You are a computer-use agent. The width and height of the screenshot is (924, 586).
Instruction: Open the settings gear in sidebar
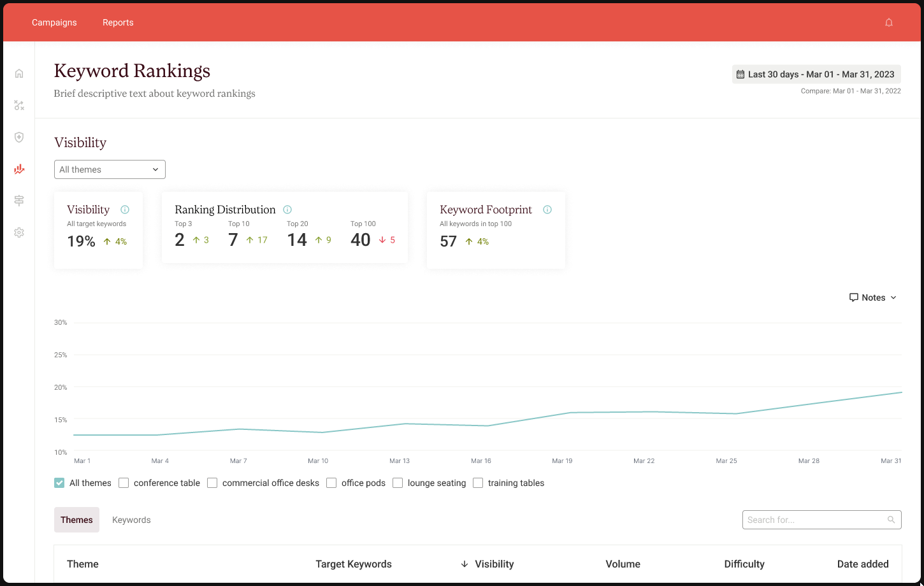[19, 232]
